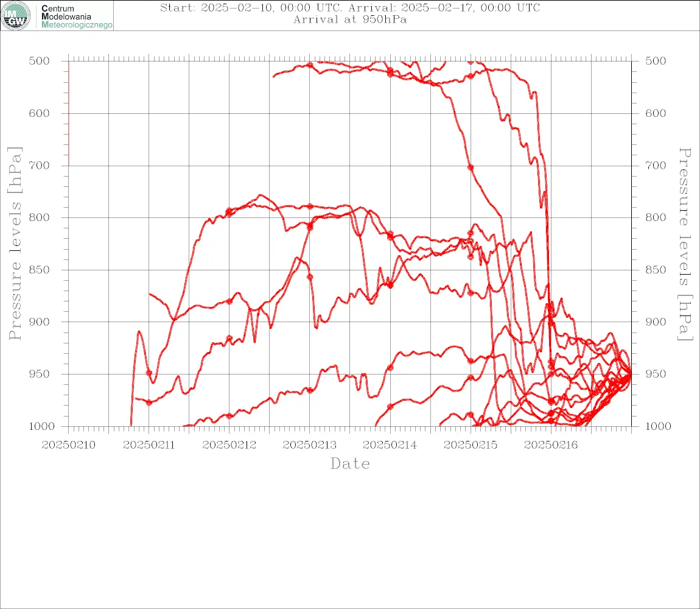Click the left axis 500 label
The image size is (700, 609).
point(40,61)
